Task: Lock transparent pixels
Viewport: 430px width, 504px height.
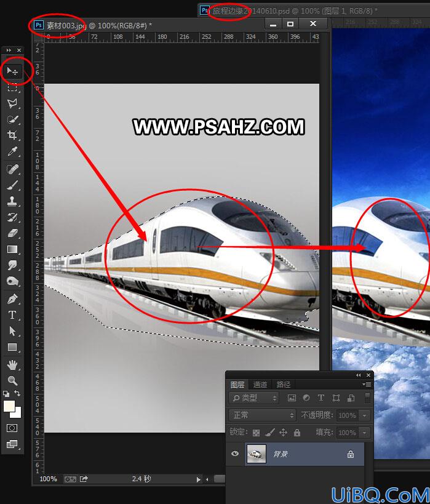Action: coord(256,433)
